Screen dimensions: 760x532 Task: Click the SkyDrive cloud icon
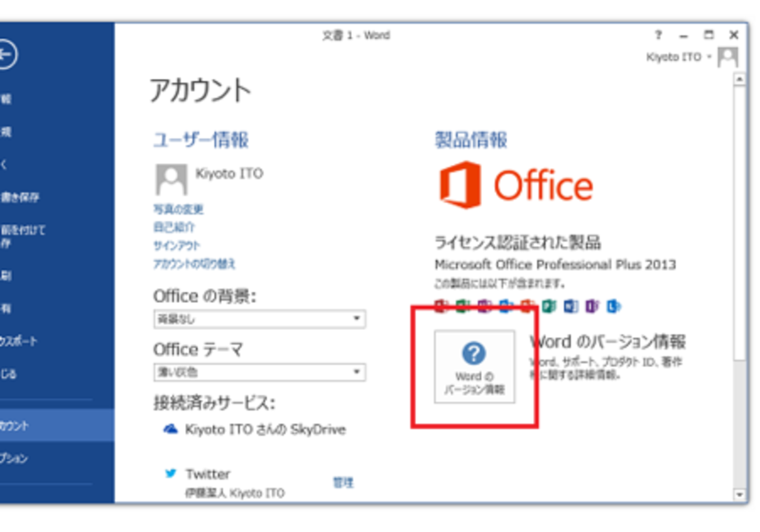(170, 430)
